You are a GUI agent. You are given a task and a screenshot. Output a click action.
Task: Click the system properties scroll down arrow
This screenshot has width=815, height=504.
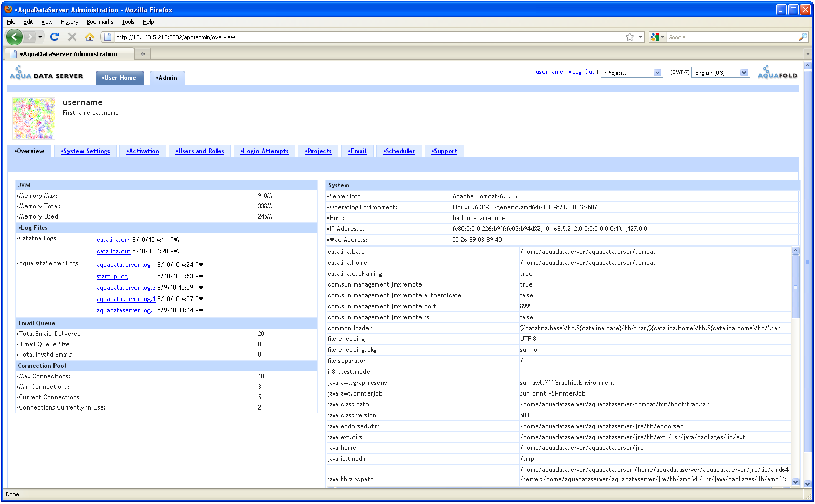pos(795,482)
